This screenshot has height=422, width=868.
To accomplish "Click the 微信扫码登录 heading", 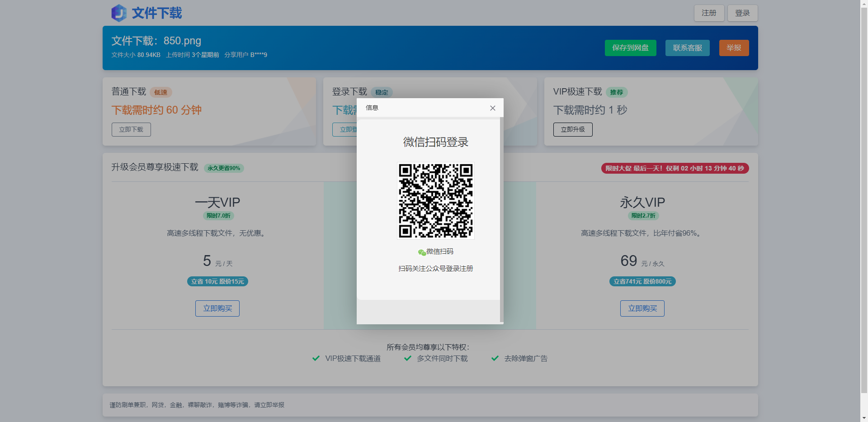I will pyautogui.click(x=436, y=142).
